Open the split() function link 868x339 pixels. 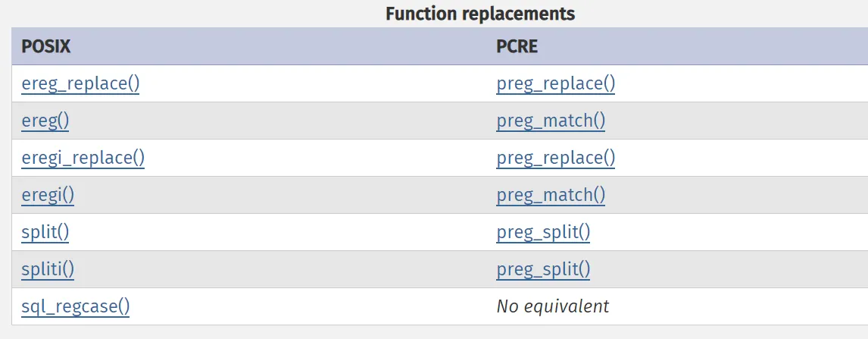point(45,232)
